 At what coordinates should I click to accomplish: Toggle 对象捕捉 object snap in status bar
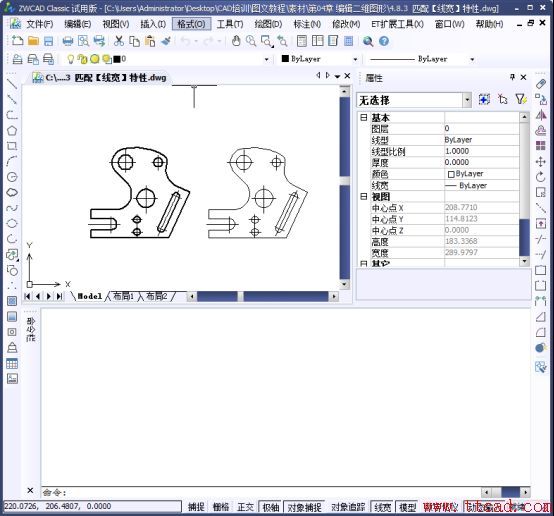click(305, 507)
